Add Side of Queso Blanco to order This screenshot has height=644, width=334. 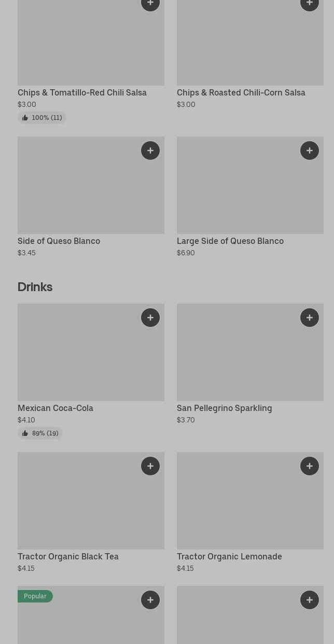(150, 150)
